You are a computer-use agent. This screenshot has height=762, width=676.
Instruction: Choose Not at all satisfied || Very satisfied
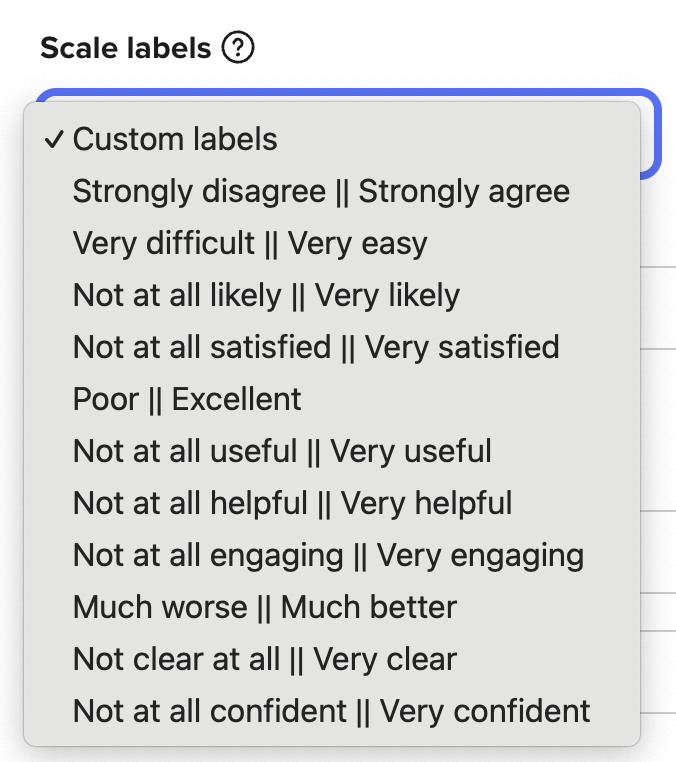332,347
